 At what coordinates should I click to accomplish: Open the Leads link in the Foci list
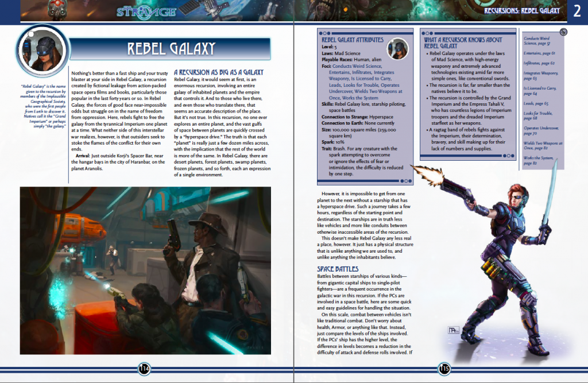pos(335,85)
